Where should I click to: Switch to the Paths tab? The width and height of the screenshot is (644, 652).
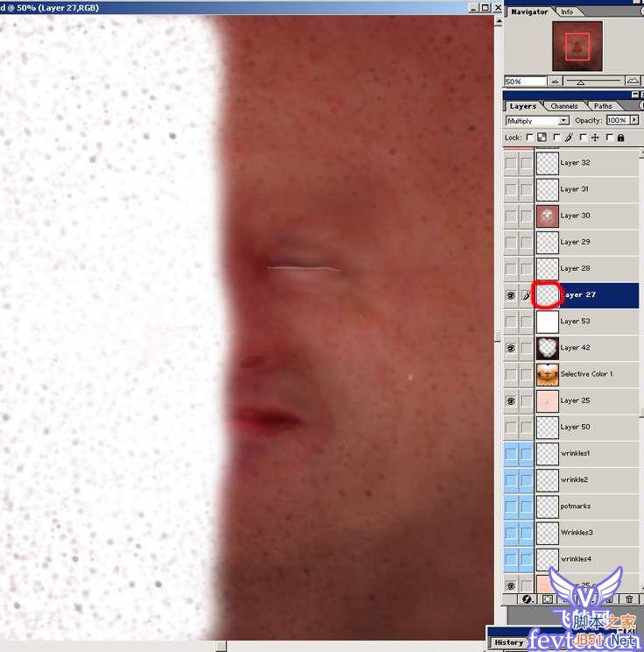603,106
